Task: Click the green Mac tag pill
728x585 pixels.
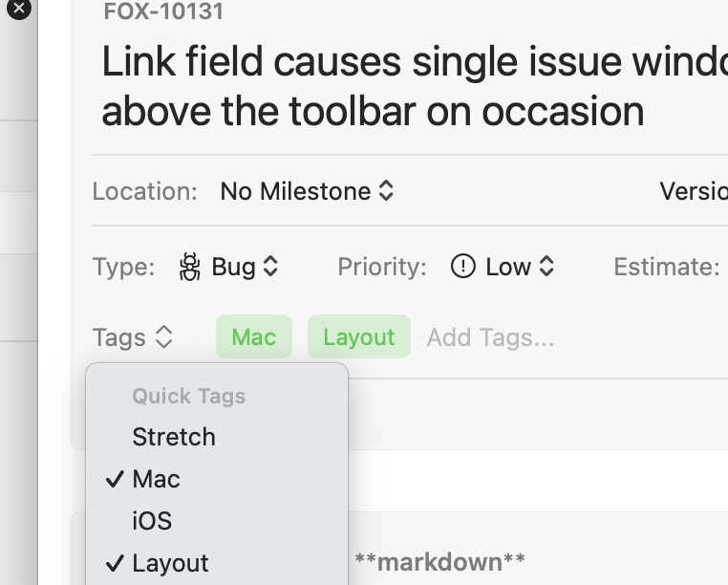Action: point(254,337)
